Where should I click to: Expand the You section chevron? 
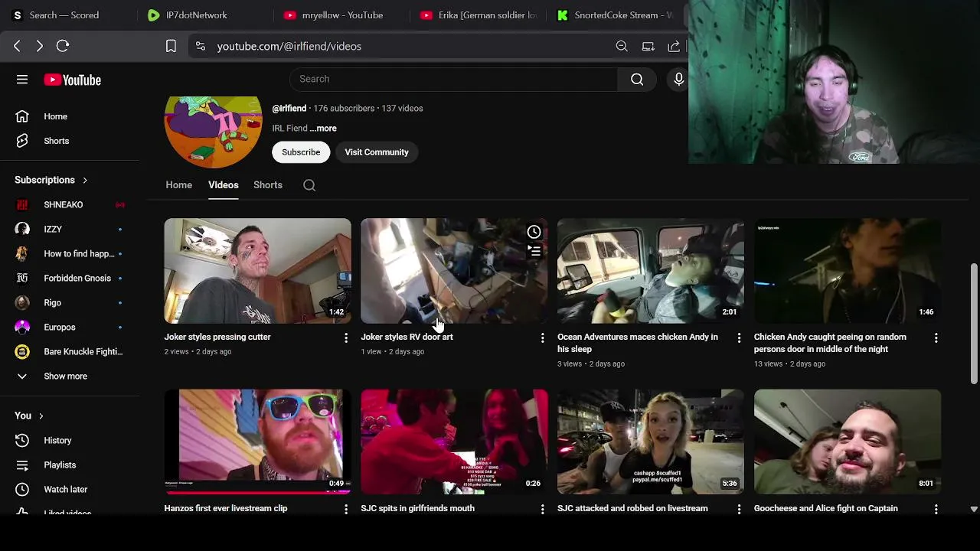pos(41,416)
